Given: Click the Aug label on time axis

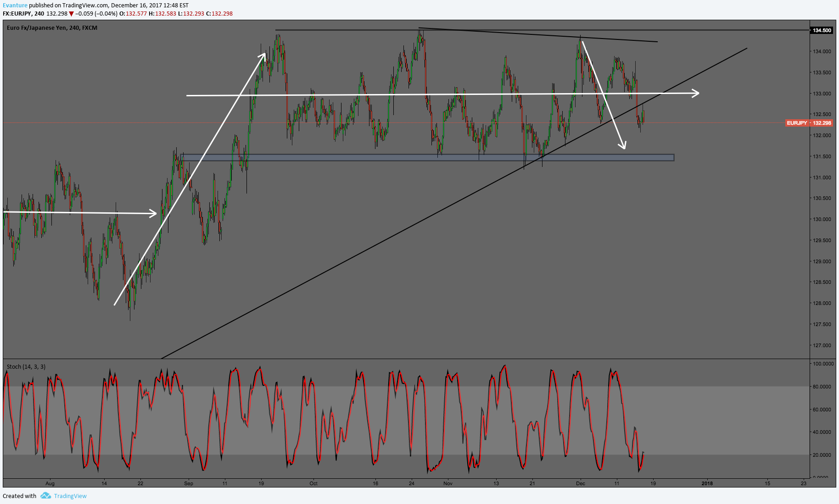Looking at the screenshot, I should pyautogui.click(x=50, y=483).
